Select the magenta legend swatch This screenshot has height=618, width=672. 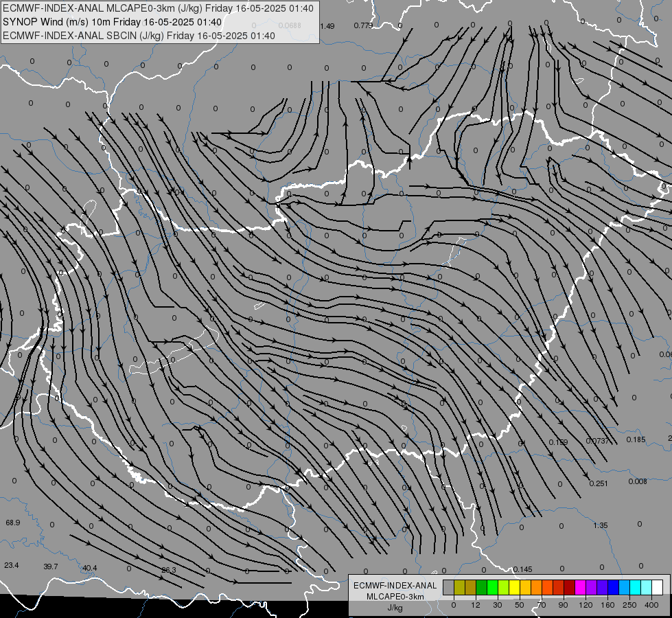(580, 588)
